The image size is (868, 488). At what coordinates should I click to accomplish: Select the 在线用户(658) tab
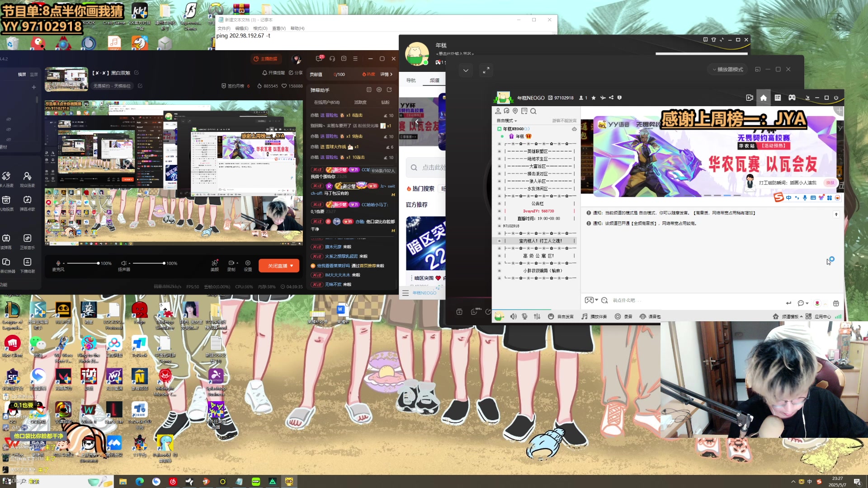coord(327,103)
